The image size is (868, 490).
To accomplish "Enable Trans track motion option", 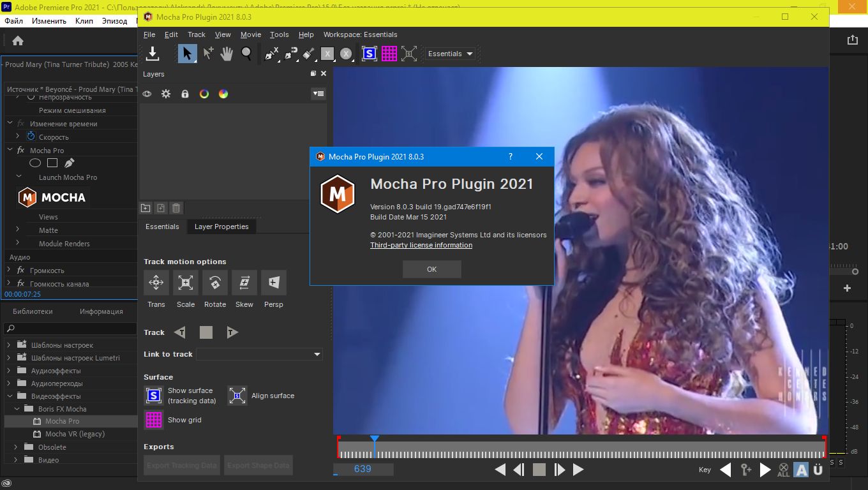I will (156, 283).
